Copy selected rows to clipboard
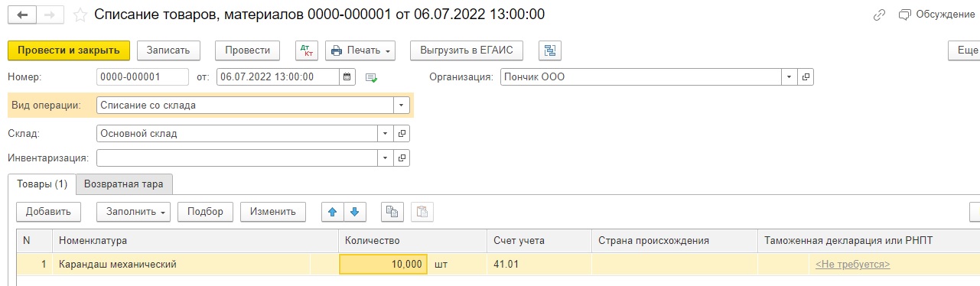Viewport: 980px width, 286px height. coord(392,212)
